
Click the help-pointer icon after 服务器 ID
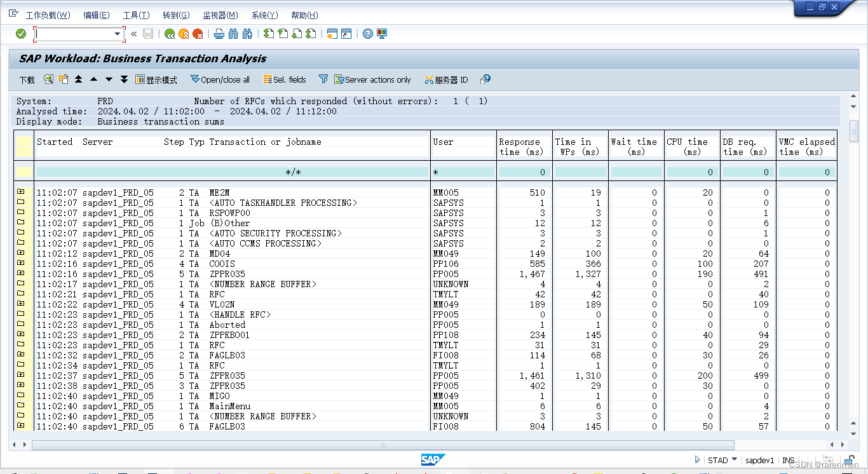click(x=485, y=79)
